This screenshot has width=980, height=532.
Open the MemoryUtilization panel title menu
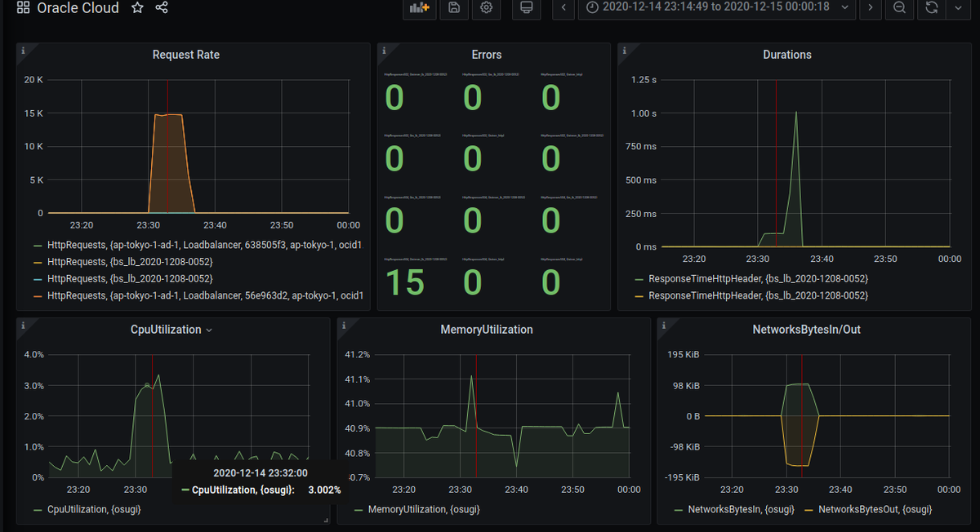pyautogui.click(x=487, y=330)
